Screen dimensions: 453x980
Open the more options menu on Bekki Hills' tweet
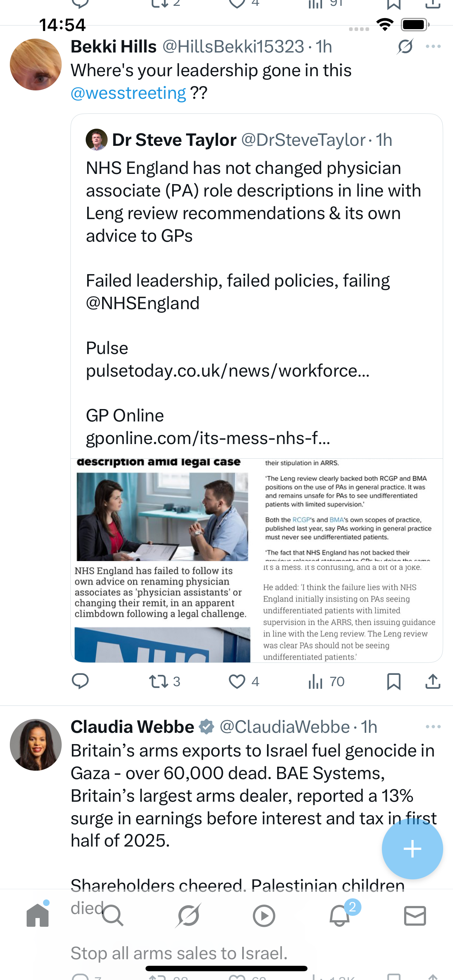point(433,47)
